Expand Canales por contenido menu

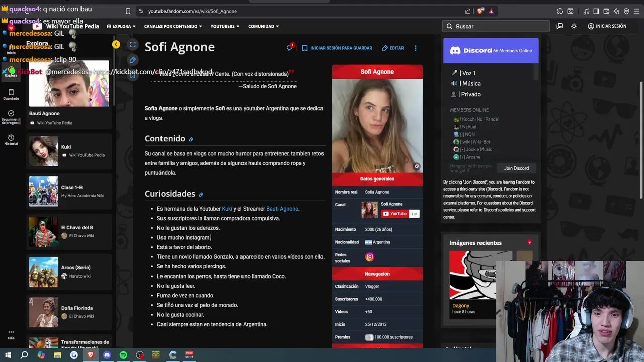[174, 26]
